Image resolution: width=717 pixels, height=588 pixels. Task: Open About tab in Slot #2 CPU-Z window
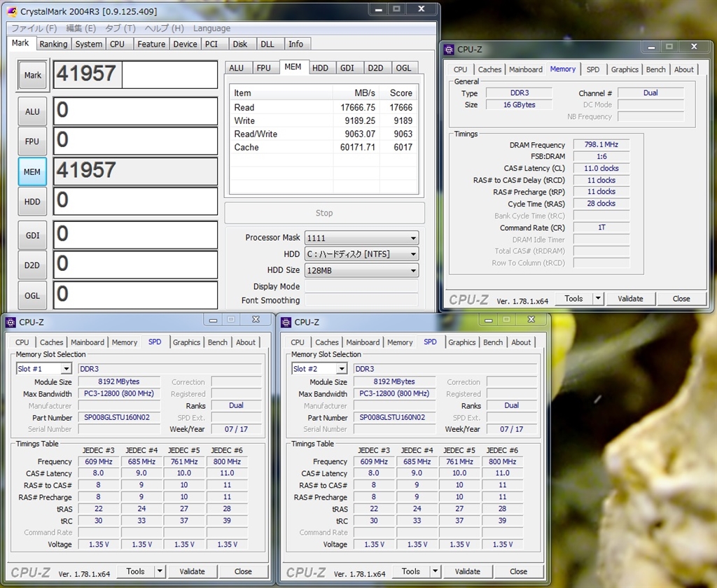tap(521, 342)
